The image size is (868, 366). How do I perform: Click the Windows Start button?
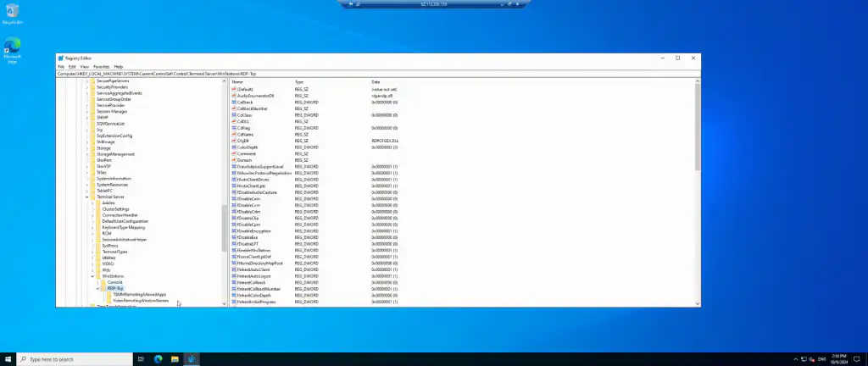8,359
